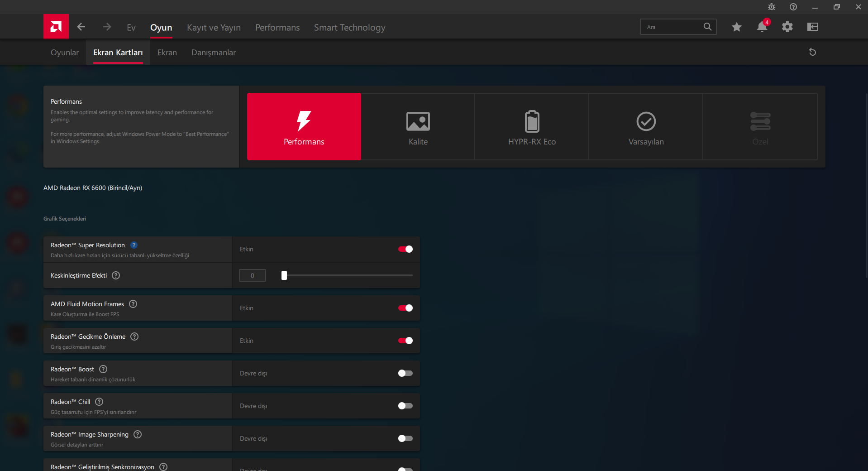The height and width of the screenshot is (471, 868).
Task: Go forward with the right arrow
Action: pos(107,27)
